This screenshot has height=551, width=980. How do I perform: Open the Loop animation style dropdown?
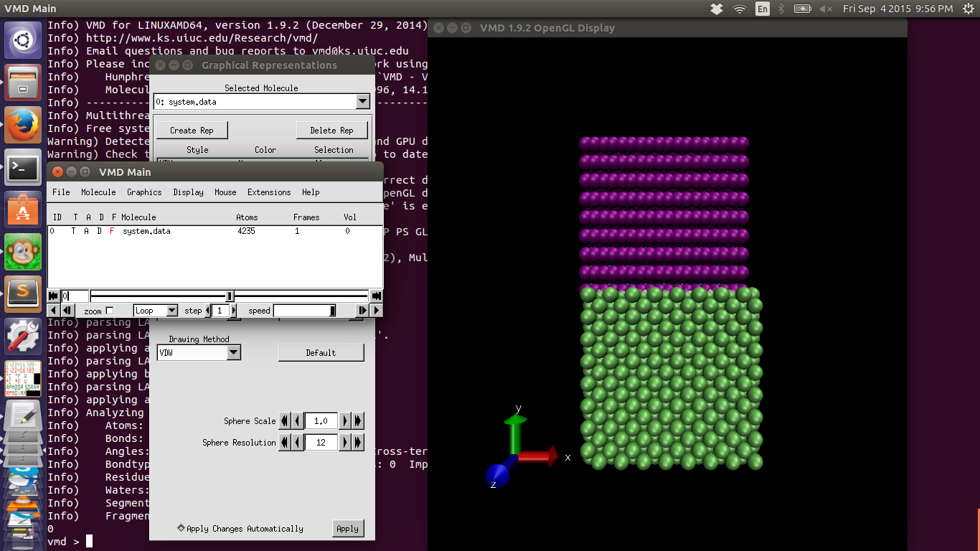click(x=171, y=311)
